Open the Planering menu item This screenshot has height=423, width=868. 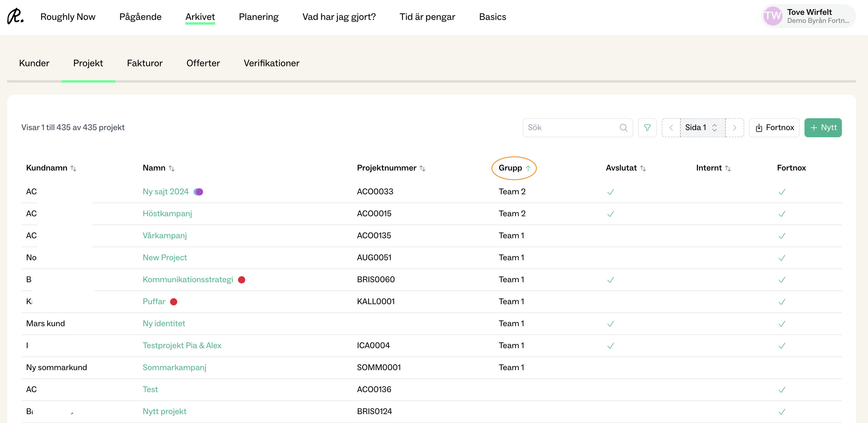259,17
